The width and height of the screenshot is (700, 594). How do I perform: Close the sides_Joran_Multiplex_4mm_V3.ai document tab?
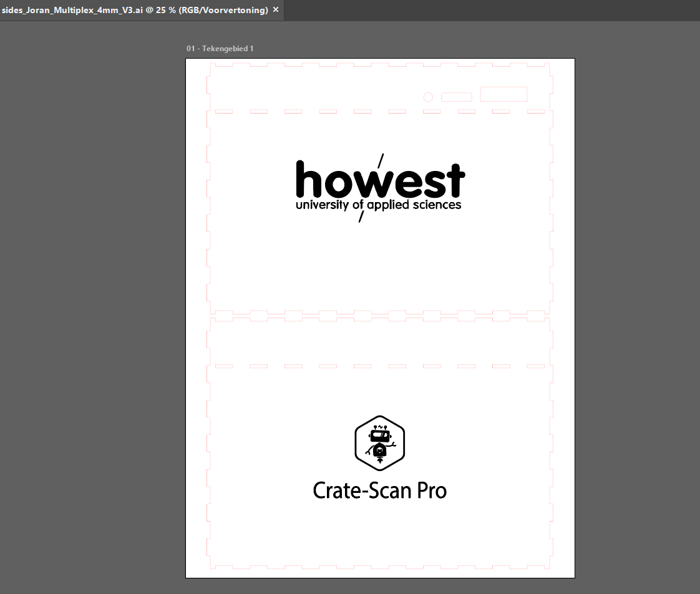point(276,9)
